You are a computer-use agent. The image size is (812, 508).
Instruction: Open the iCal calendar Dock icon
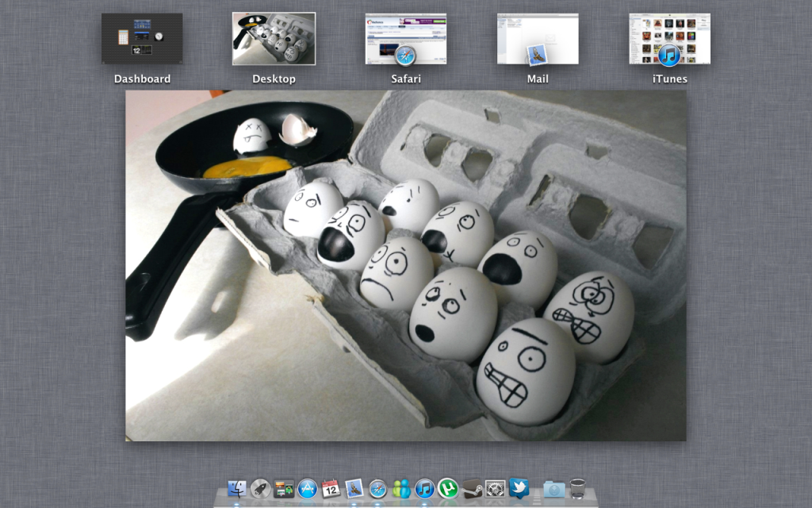point(331,488)
